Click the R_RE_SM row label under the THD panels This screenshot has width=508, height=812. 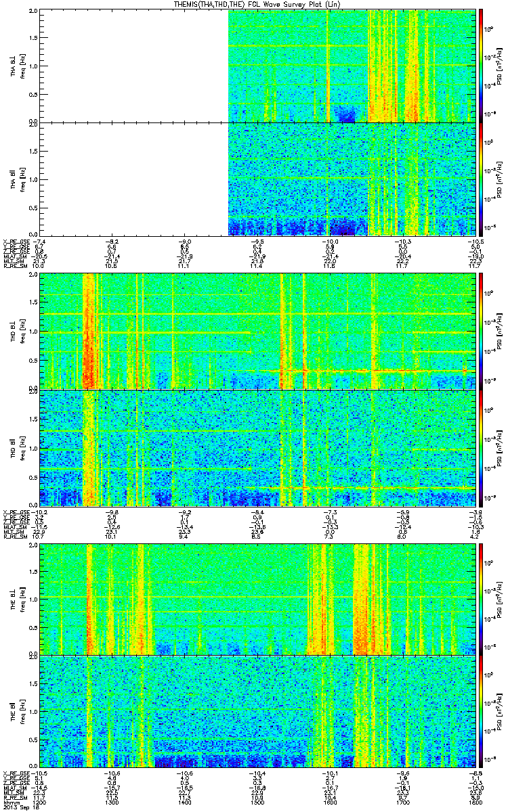[x=14, y=537]
